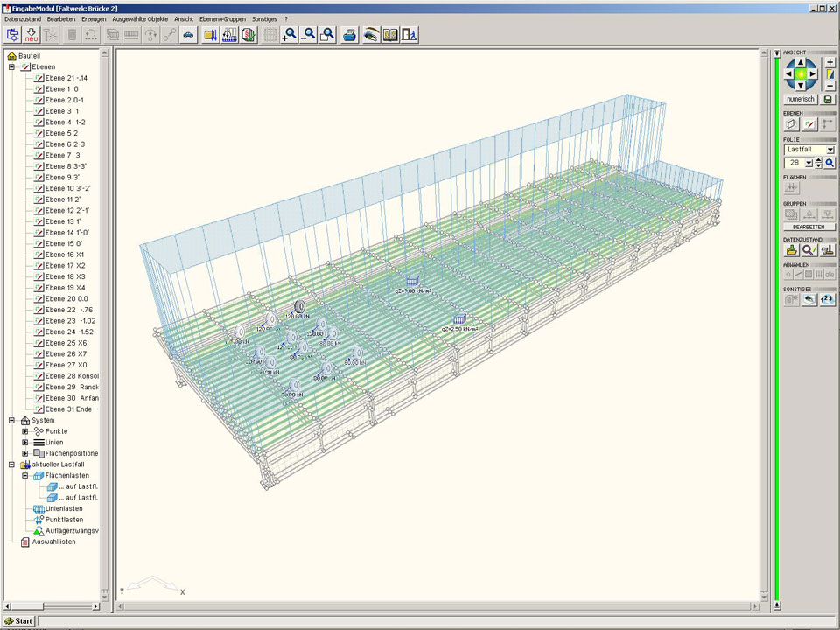This screenshot has width=840, height=630.
Task: Click the save icon beside numerisch
Action: tap(828, 99)
